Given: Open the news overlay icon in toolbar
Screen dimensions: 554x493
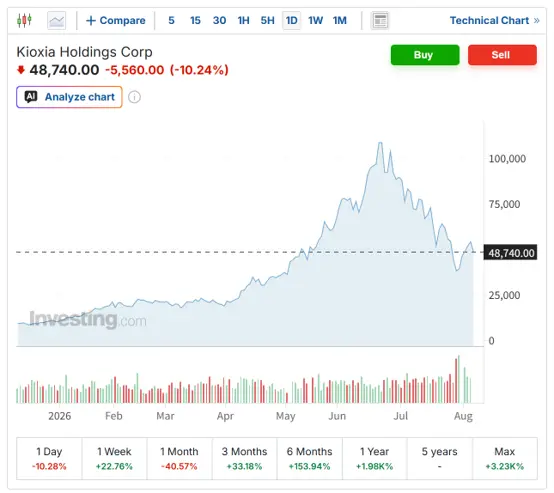Looking at the screenshot, I should pos(380,20).
